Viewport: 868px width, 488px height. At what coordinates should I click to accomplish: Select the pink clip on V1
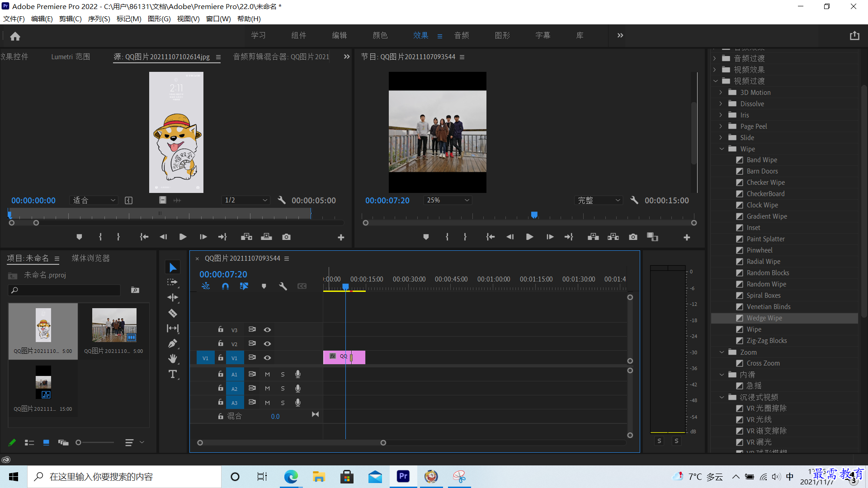tap(344, 357)
